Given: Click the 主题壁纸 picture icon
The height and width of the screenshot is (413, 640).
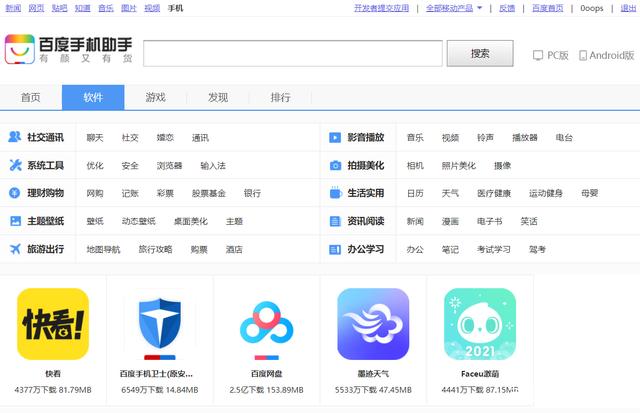Looking at the screenshot, I should [x=15, y=221].
